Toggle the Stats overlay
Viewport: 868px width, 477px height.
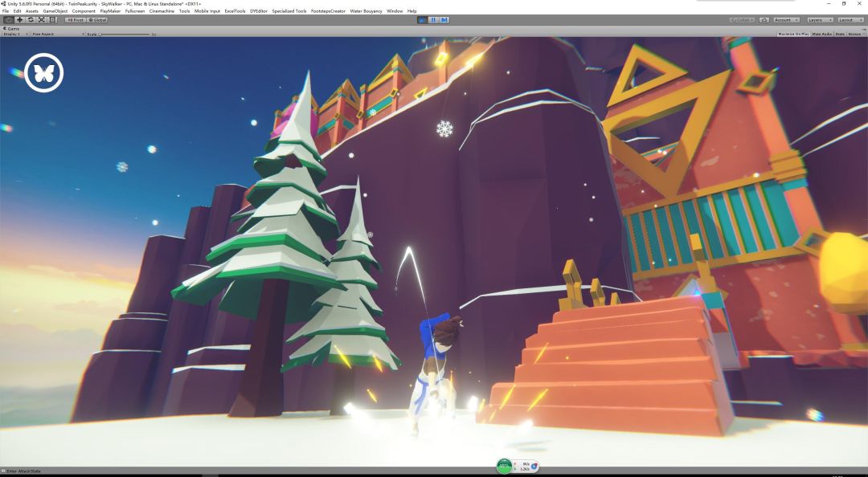pyautogui.click(x=840, y=35)
